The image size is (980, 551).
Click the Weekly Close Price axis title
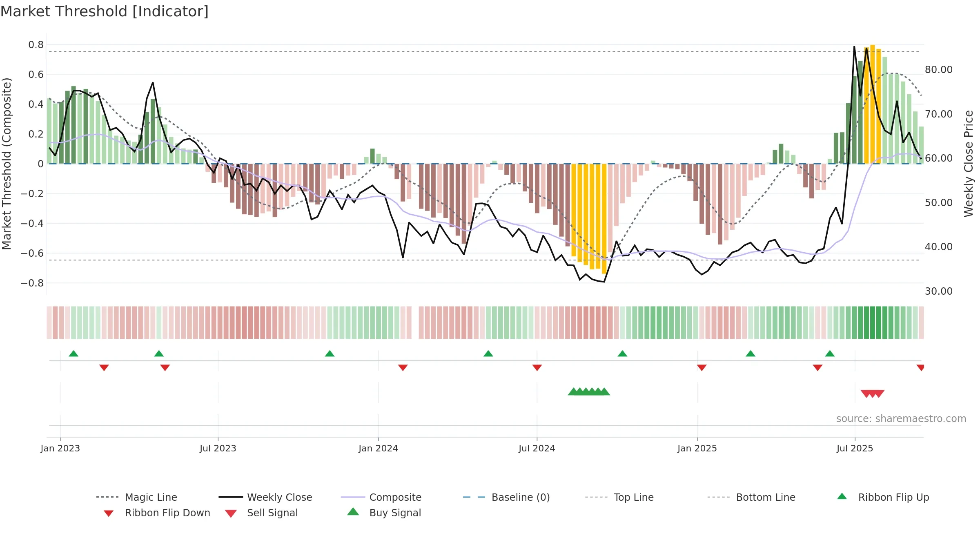pyautogui.click(x=968, y=163)
